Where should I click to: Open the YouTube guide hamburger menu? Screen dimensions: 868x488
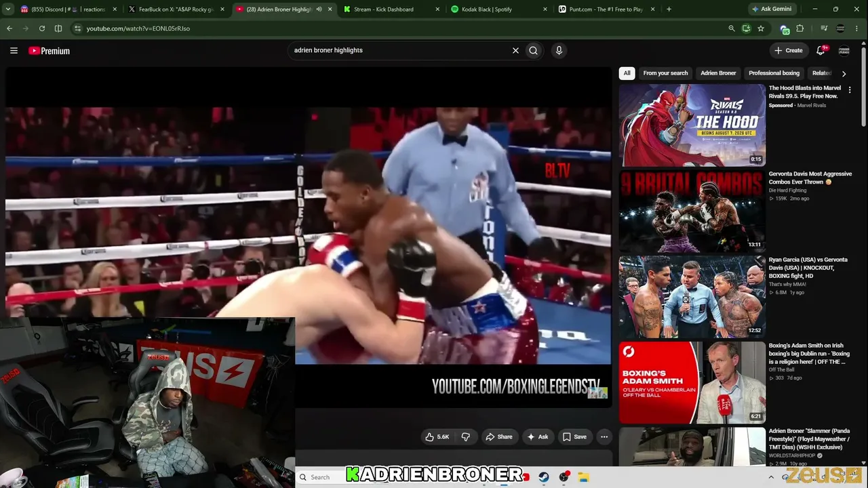[14, 50]
